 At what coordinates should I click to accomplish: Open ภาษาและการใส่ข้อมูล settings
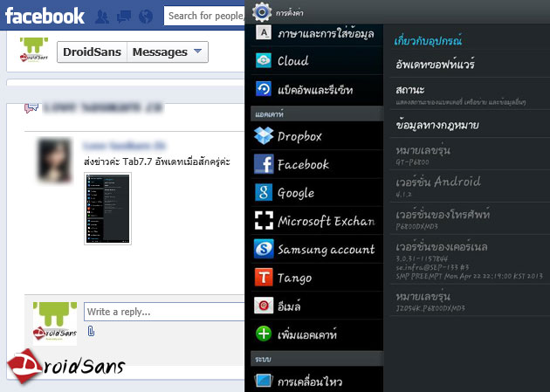[x=317, y=34]
